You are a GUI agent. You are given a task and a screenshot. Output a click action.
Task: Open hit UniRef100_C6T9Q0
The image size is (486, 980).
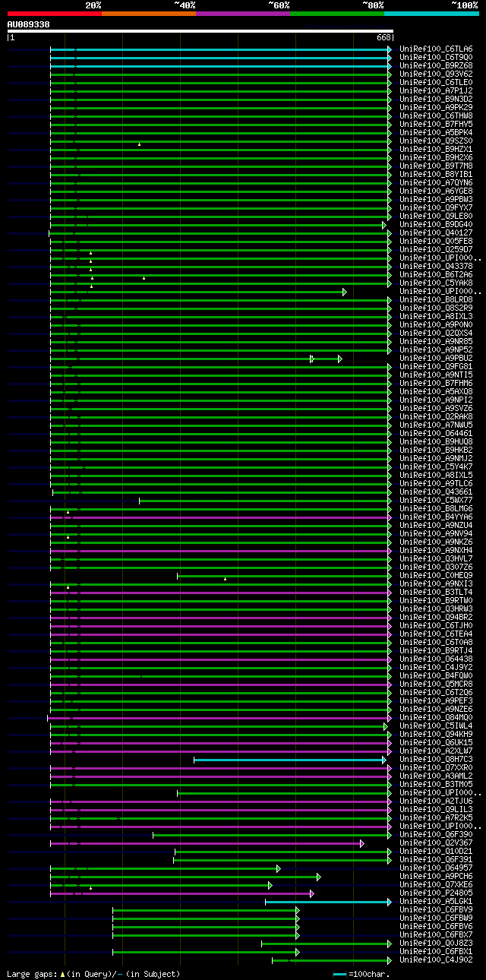[436, 57]
